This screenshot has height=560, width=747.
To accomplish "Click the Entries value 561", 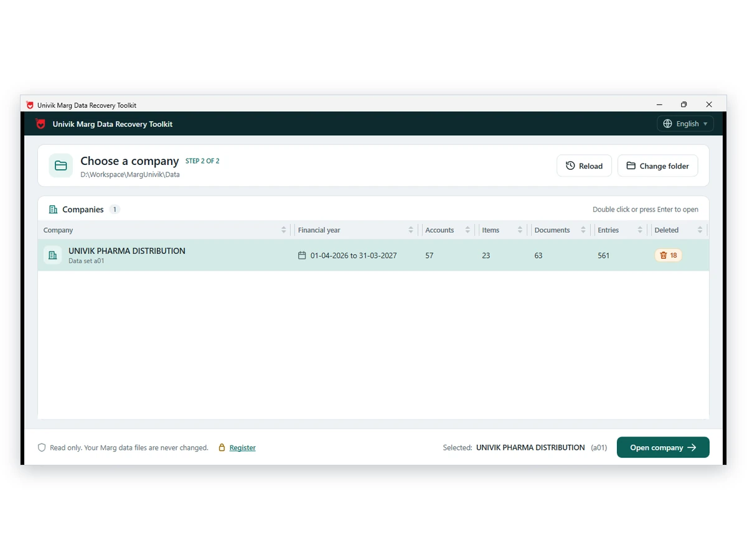I will (604, 256).
